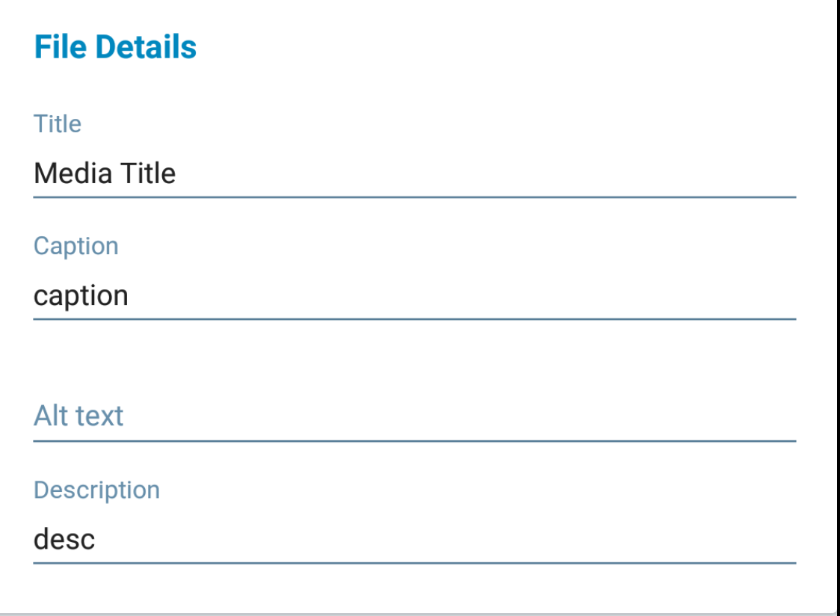Place cursor in the "caption" value text
Screen dimensions: 840x616
click(x=81, y=296)
